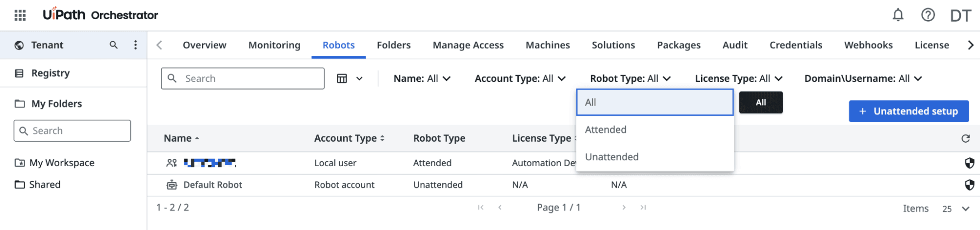Click the Tenant search magnifier icon
The image size is (980, 230).
[x=114, y=45]
